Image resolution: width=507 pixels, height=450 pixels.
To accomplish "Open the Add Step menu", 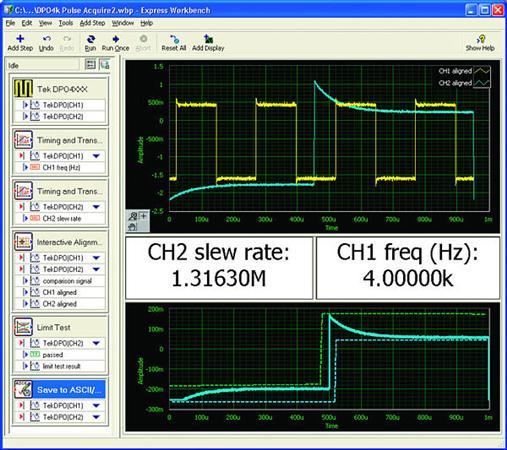I will pos(92,23).
